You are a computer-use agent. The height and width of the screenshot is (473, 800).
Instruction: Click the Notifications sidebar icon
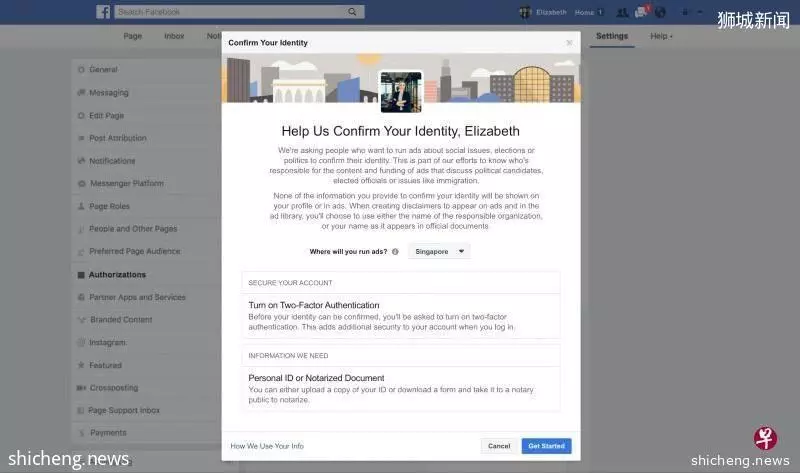(x=81, y=161)
